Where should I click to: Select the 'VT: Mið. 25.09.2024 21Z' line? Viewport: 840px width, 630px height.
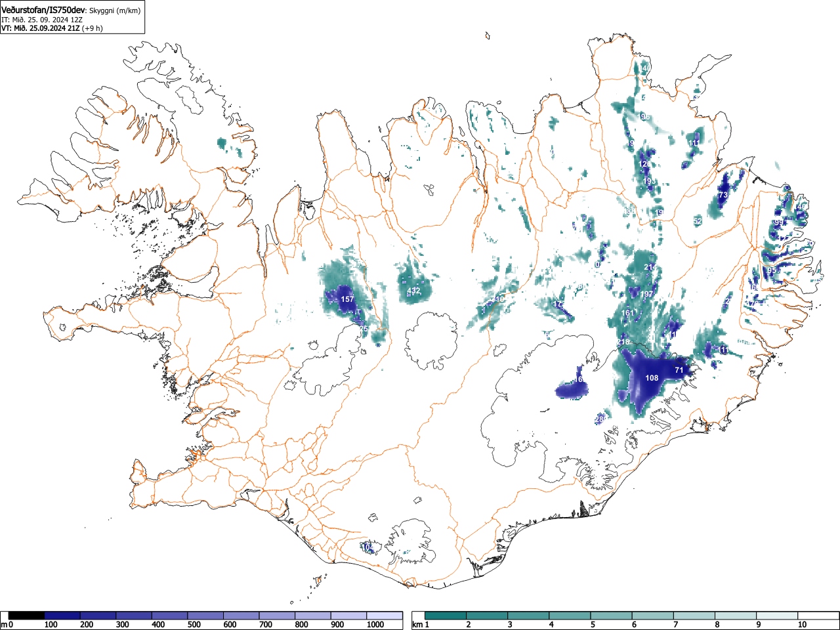(x=41, y=28)
